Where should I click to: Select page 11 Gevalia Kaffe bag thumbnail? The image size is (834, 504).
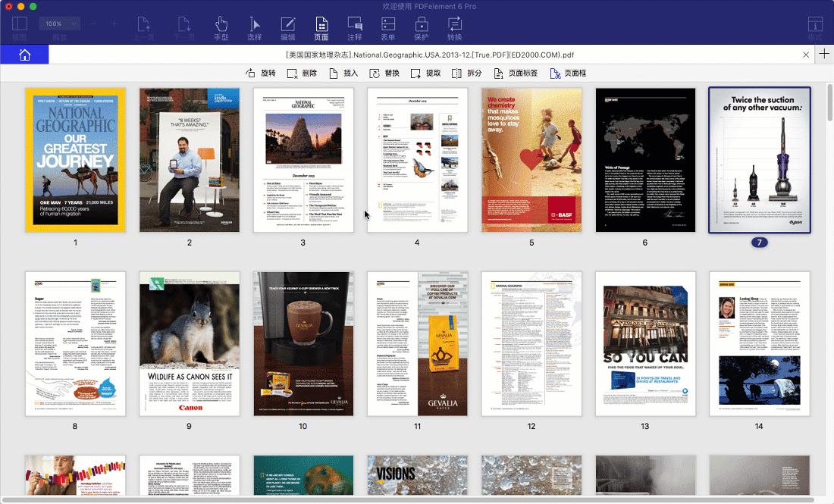point(418,344)
